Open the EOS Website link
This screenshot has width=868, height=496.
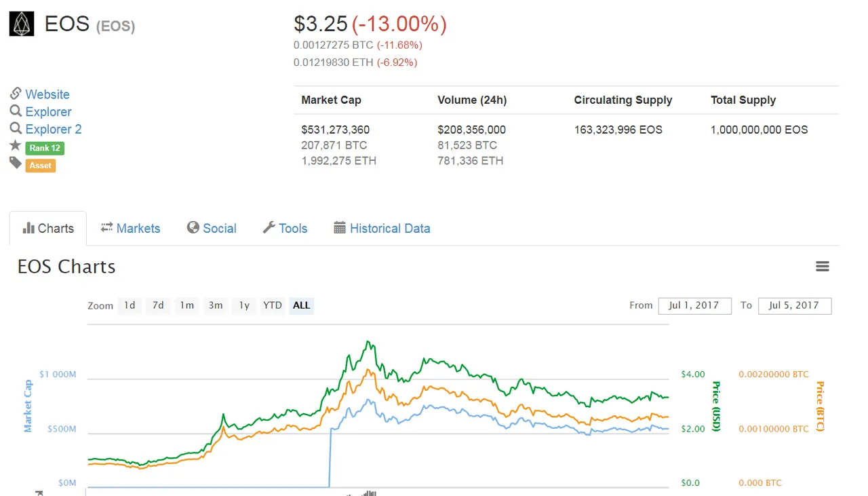coord(47,94)
